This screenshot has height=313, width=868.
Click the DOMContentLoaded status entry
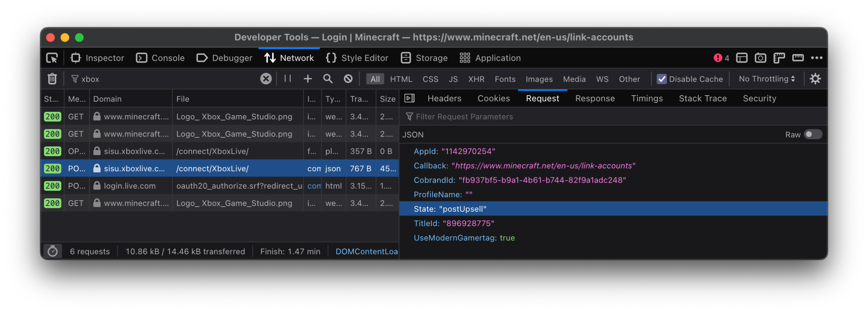[x=366, y=251]
